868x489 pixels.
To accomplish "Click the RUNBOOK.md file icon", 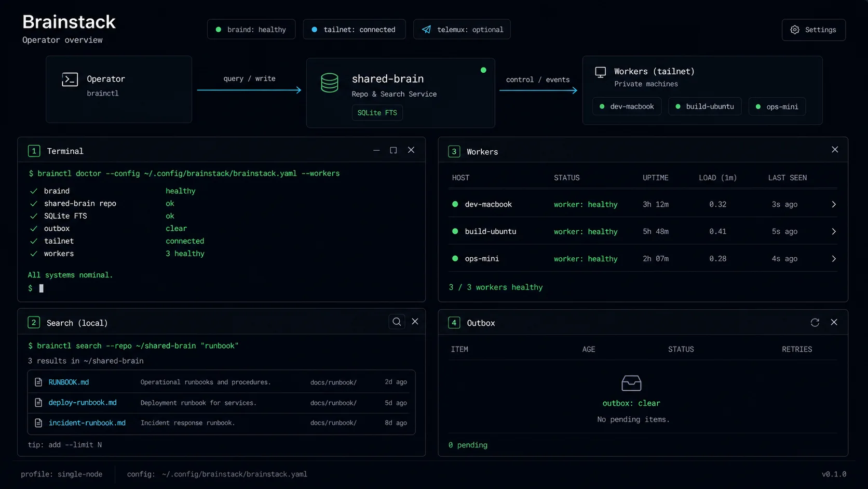I will [x=38, y=382].
